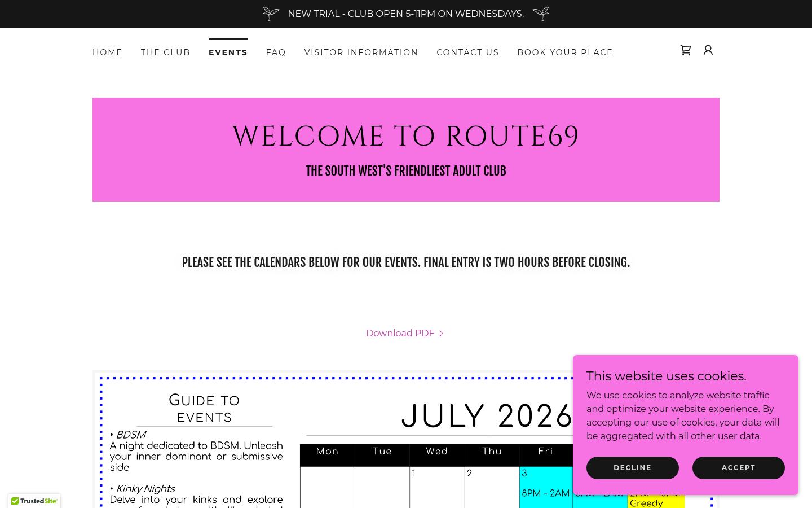
Task: Click the Welcome to Route69 heading
Action: [x=405, y=137]
